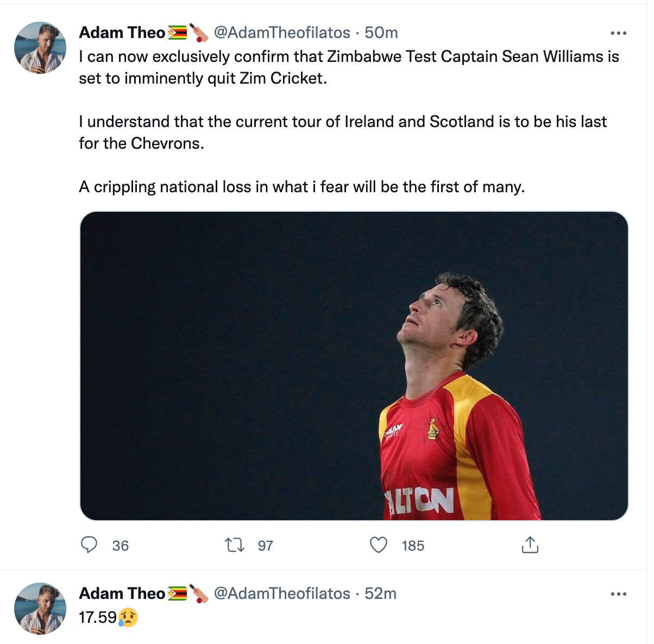The height and width of the screenshot is (644, 654).
Task: Click the @AdamTheofilatos handle on the second tweet
Action: [x=282, y=594]
